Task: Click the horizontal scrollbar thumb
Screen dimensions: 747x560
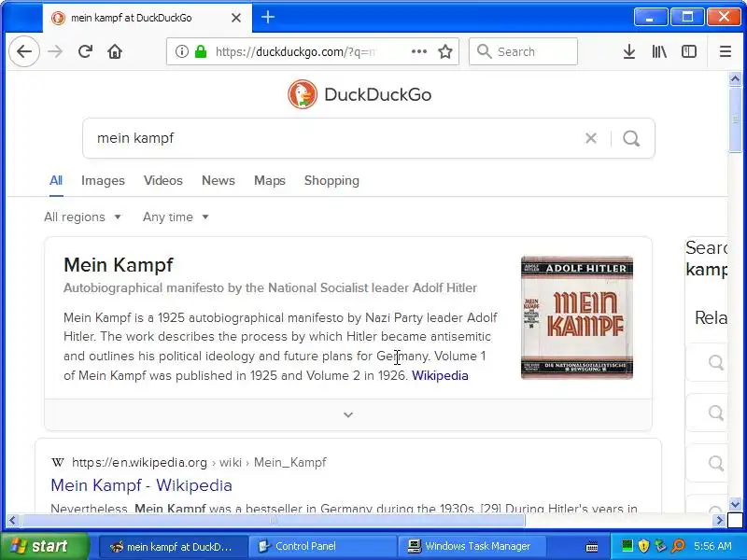Action: coord(273,521)
